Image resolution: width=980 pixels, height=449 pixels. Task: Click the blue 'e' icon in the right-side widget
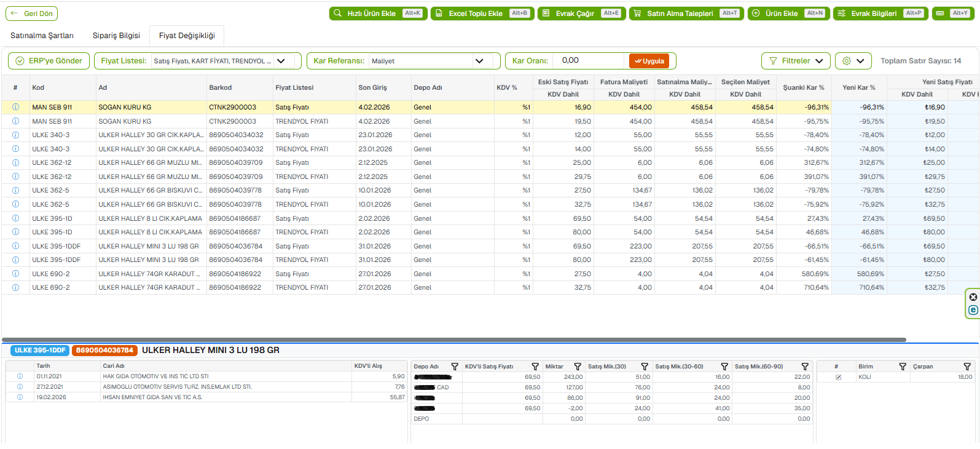973,310
